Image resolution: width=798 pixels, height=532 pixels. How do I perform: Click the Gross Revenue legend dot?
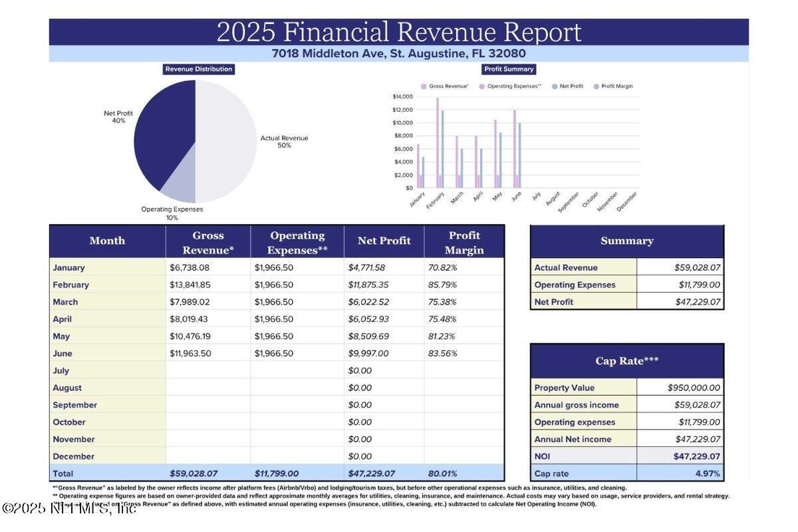424,86
